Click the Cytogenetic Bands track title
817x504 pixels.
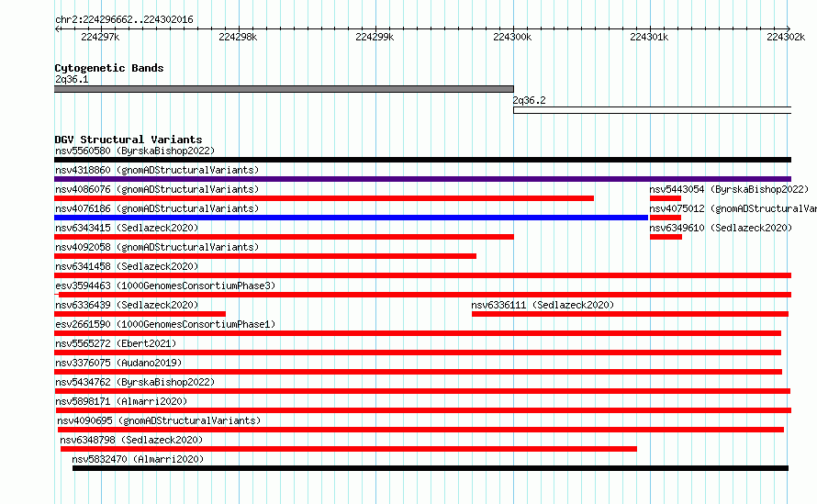coord(109,68)
